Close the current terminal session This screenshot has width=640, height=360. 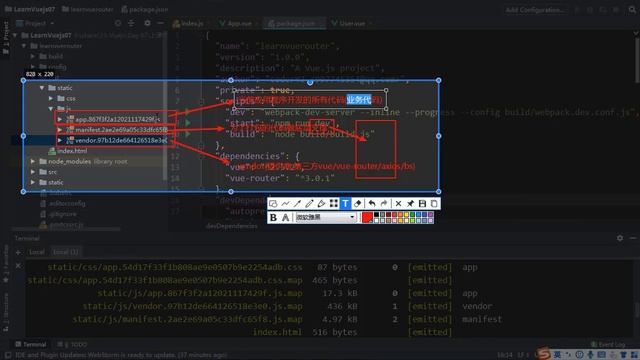(x=18, y=266)
